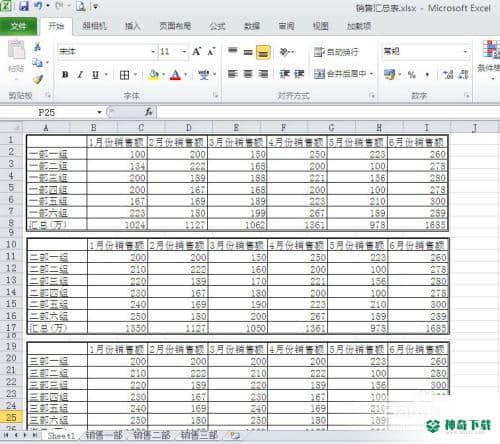Toggle the Wrap Text option

[336, 52]
